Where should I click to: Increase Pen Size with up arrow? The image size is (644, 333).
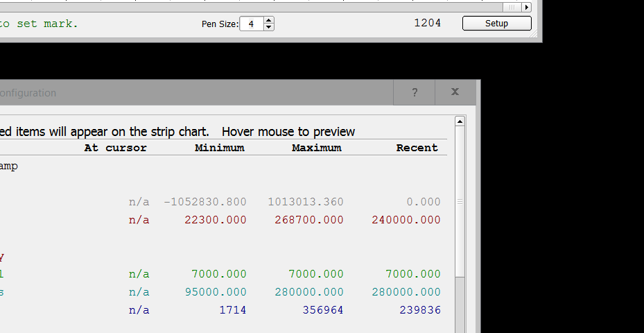click(268, 19)
